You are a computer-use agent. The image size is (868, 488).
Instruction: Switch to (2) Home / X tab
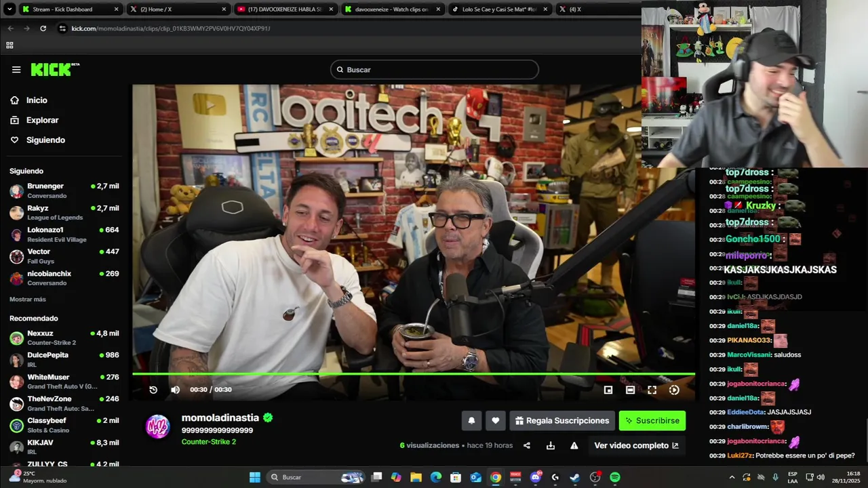tap(178, 9)
